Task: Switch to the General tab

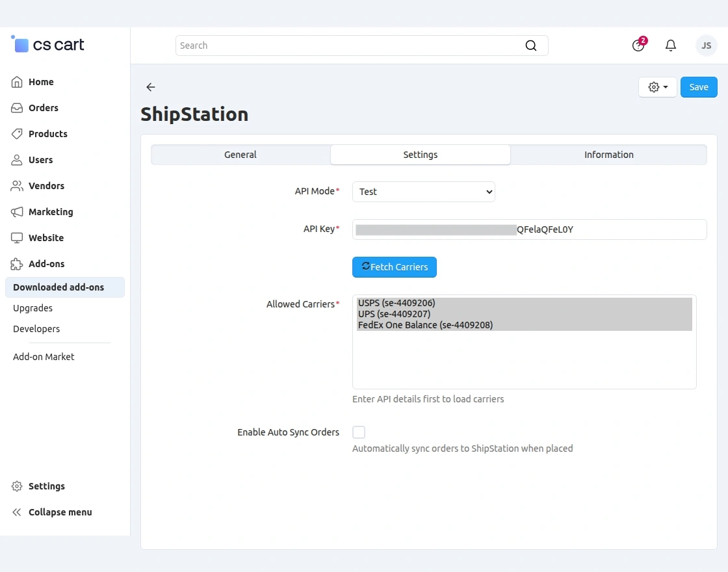Action: point(240,155)
